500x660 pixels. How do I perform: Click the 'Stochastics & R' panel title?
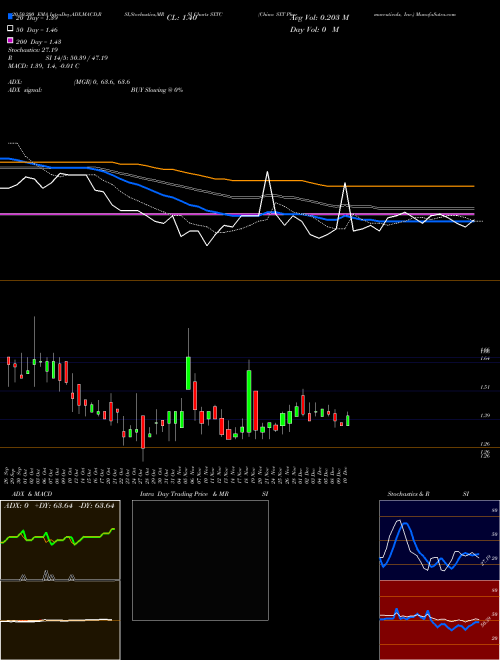click(408, 494)
